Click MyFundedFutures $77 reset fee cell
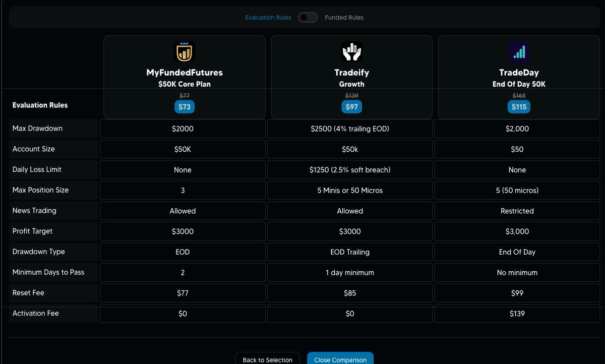Screen dimensions: 605x364 click(x=183, y=293)
